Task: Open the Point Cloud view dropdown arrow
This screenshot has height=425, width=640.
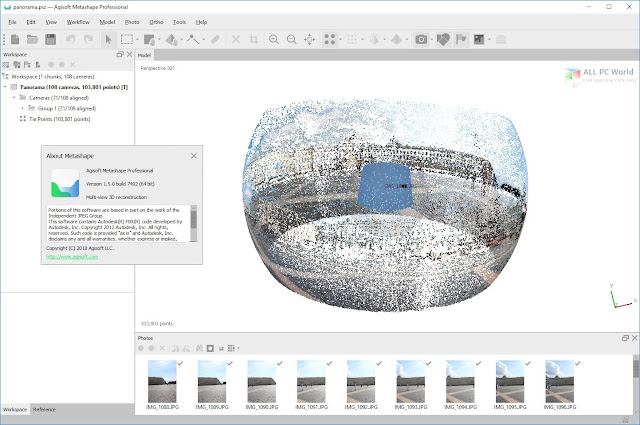Action: tap(340, 39)
